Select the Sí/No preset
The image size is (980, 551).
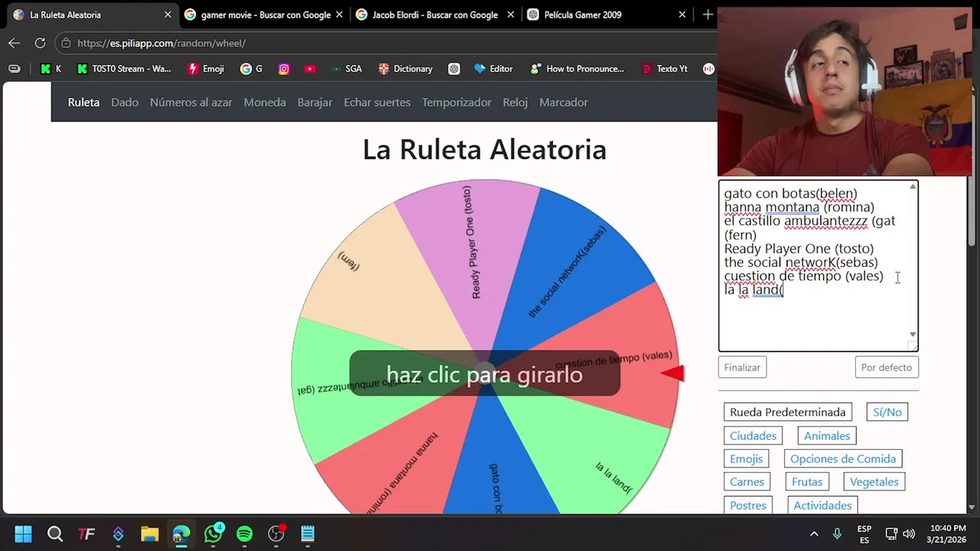[x=887, y=412]
